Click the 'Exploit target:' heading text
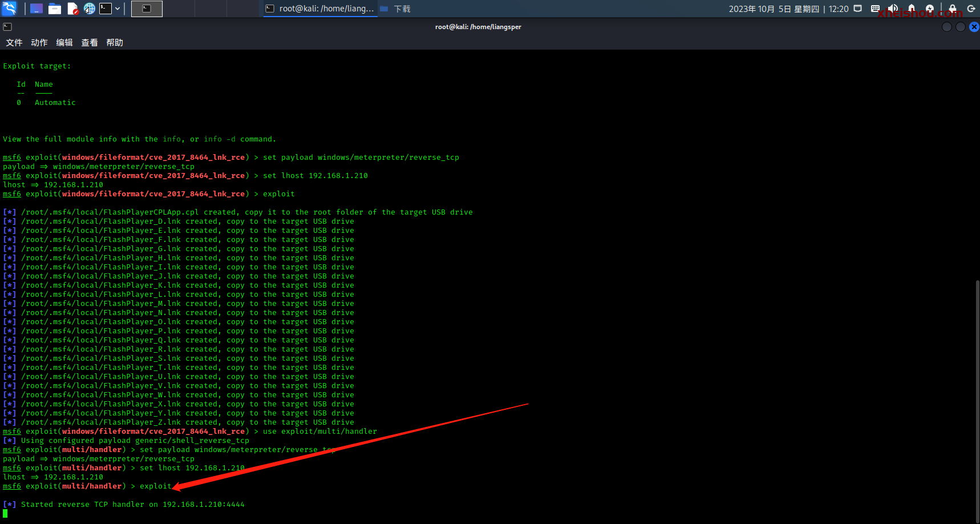Image resolution: width=980 pixels, height=524 pixels. pyautogui.click(x=37, y=66)
